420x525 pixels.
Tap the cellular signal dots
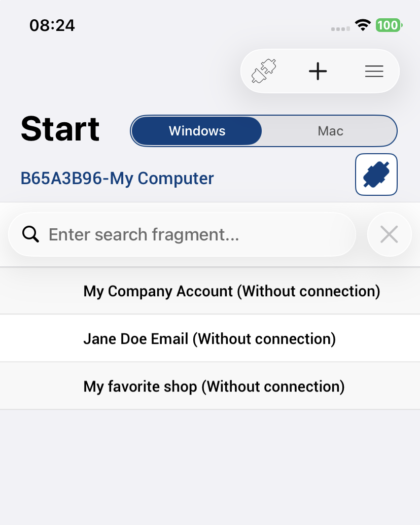point(340,28)
